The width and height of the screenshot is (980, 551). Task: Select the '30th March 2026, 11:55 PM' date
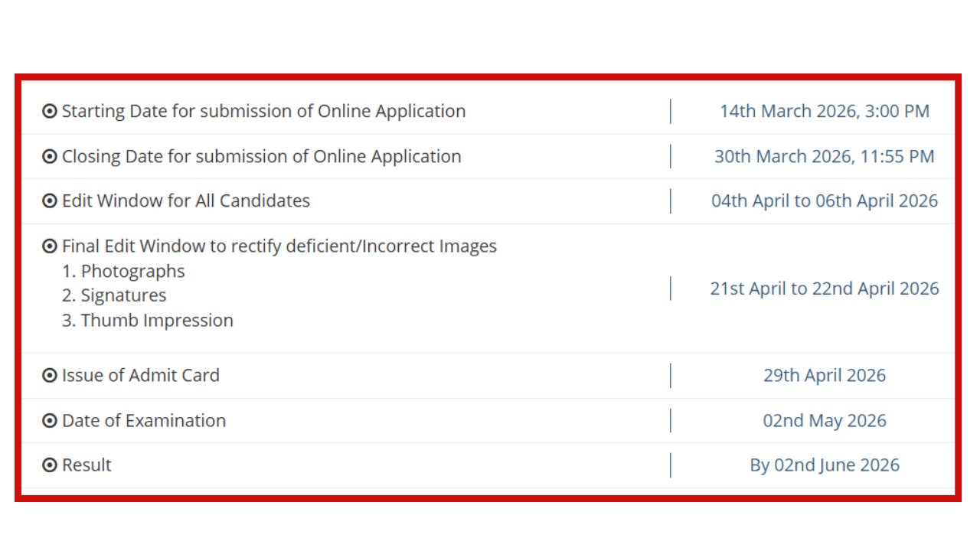tap(824, 157)
